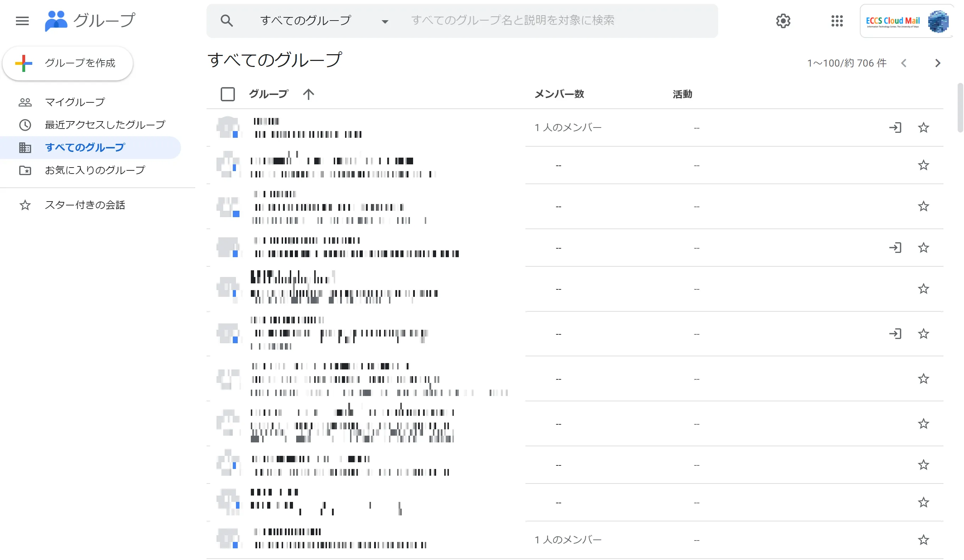Open the main hamburger menu

click(22, 21)
